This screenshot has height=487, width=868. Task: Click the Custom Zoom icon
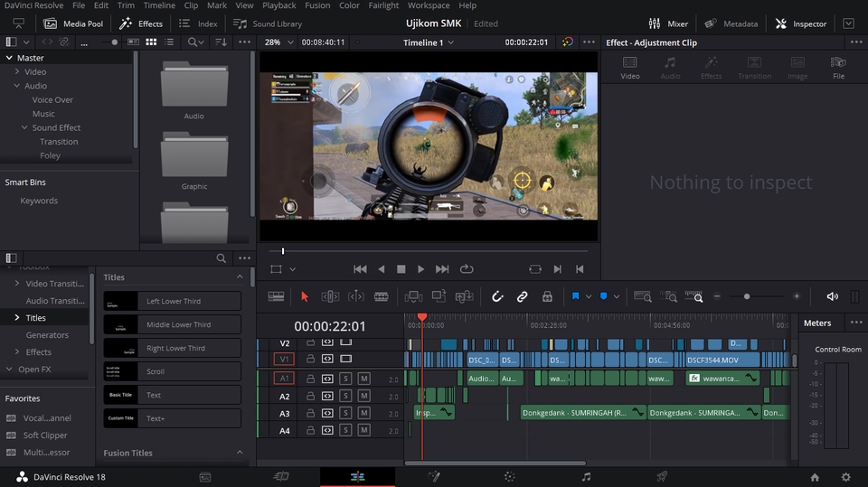tap(693, 296)
